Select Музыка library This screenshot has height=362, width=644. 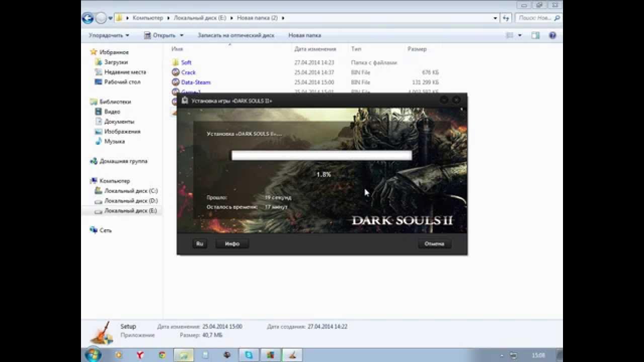(109, 141)
